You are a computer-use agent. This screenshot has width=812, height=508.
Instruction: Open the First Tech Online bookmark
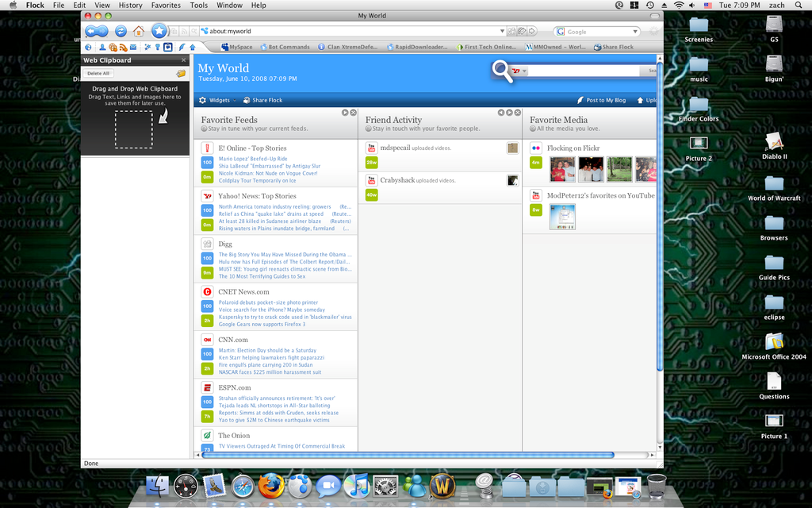tap(486, 47)
